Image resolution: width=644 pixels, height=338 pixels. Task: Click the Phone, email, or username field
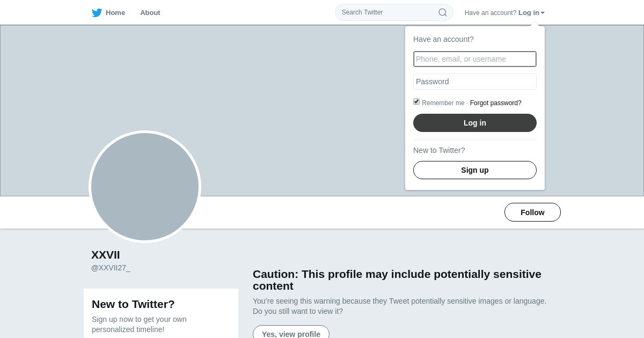[475, 59]
